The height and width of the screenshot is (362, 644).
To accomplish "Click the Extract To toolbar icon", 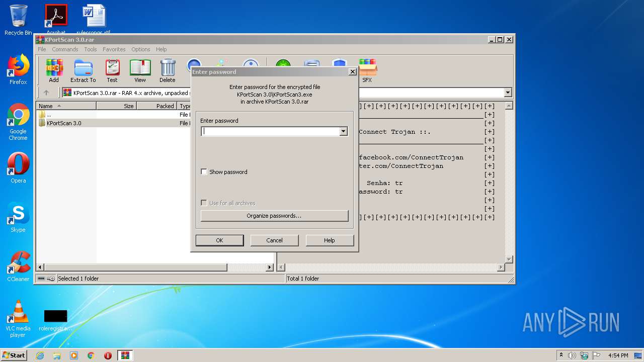I will (x=83, y=70).
